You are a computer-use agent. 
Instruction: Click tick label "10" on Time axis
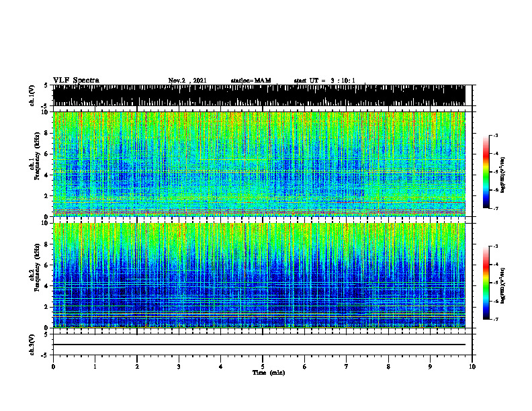pyautogui.click(x=472, y=367)
